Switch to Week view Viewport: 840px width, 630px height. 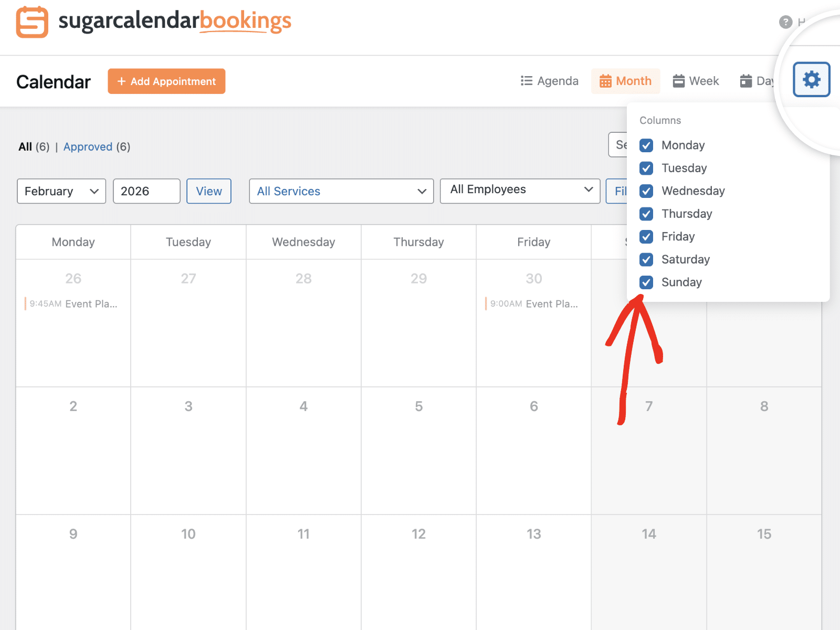point(696,81)
